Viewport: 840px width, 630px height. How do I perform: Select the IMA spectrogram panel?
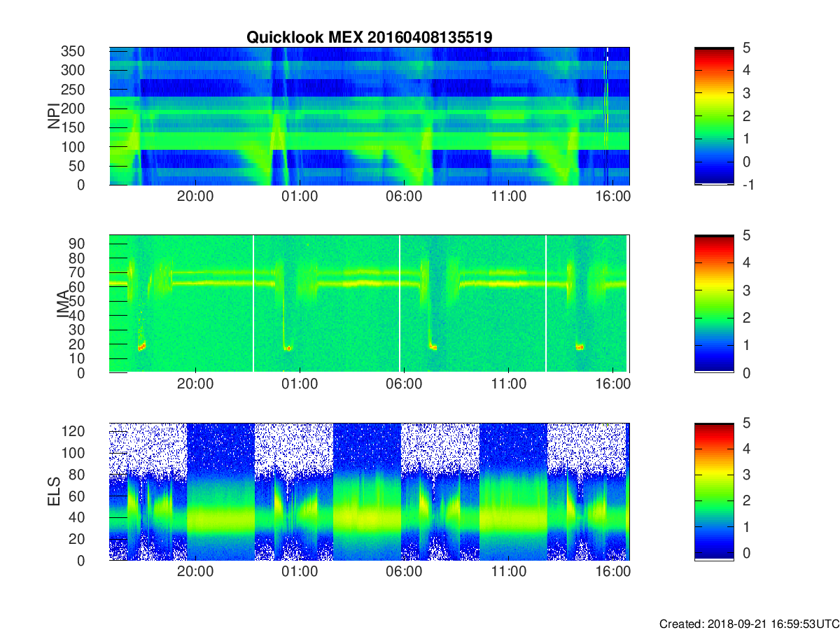[370, 304]
